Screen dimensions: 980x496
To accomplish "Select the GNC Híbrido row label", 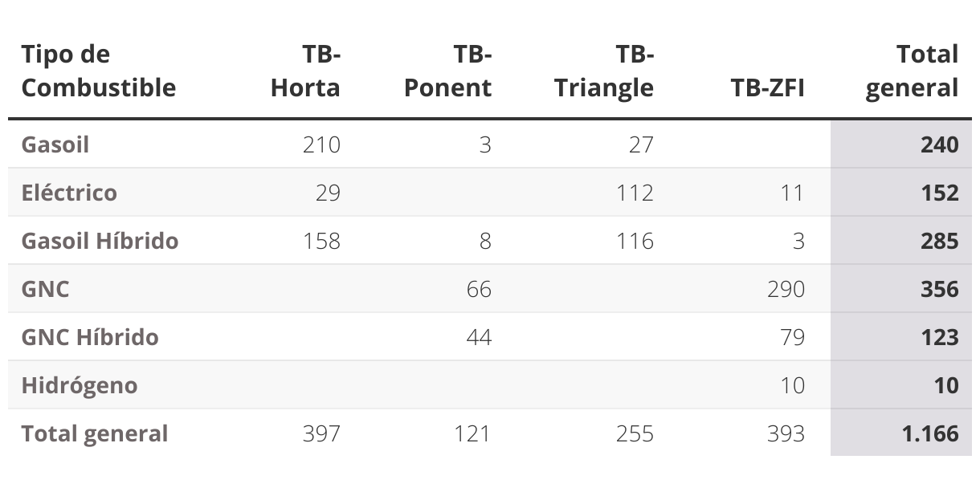I will (x=90, y=337).
